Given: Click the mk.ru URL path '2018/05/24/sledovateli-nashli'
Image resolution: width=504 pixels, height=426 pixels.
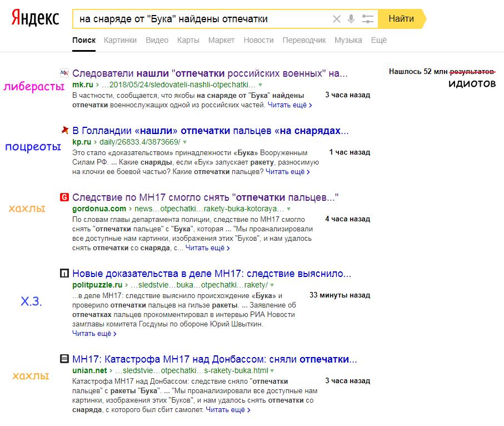Looking at the screenshot, I should pyautogui.click(x=178, y=85).
